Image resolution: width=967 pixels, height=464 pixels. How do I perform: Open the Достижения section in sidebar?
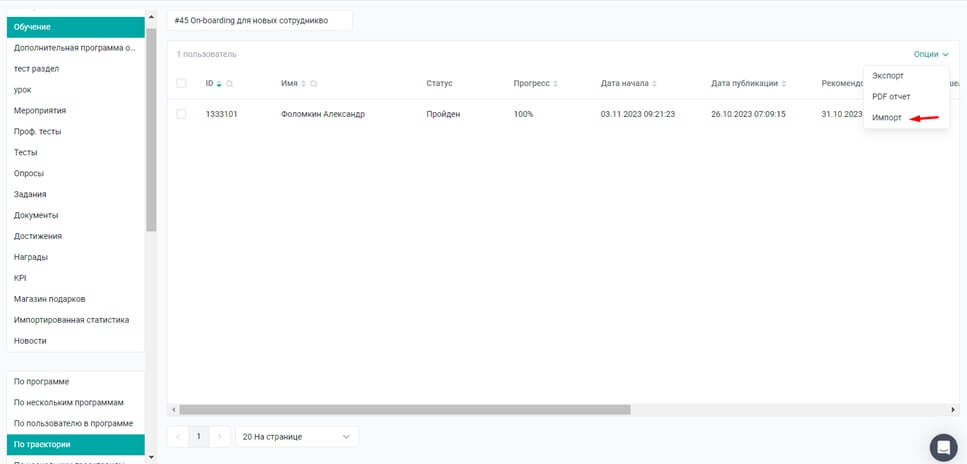(x=38, y=236)
